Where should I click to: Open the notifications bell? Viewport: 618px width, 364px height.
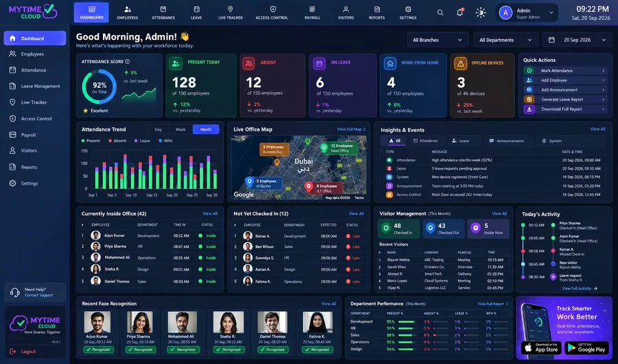coord(459,12)
